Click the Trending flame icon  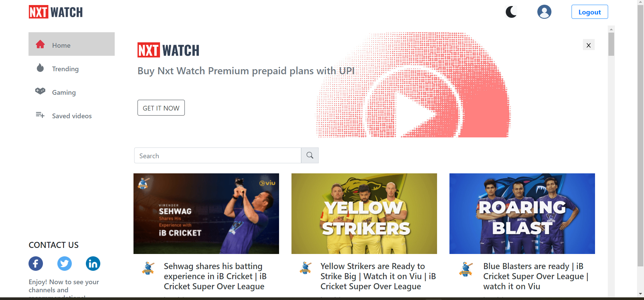[40, 68]
